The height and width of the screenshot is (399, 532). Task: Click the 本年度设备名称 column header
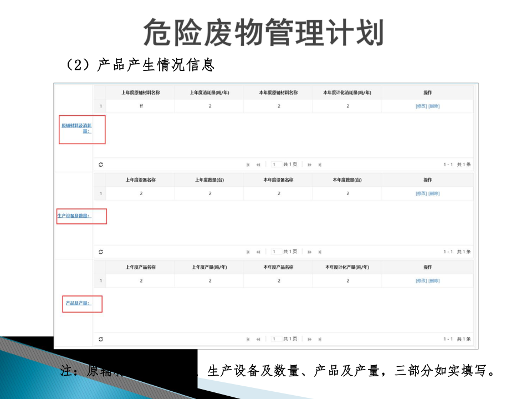278,180
